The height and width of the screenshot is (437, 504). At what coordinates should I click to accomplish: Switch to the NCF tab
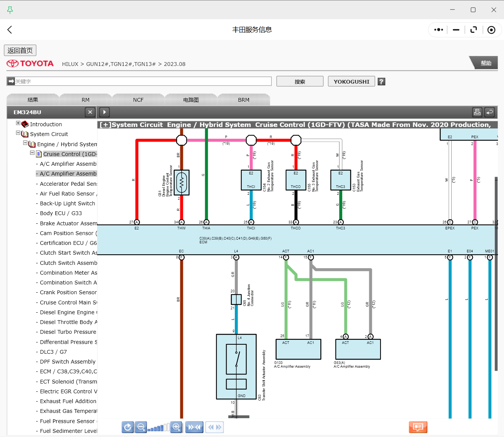coord(138,99)
